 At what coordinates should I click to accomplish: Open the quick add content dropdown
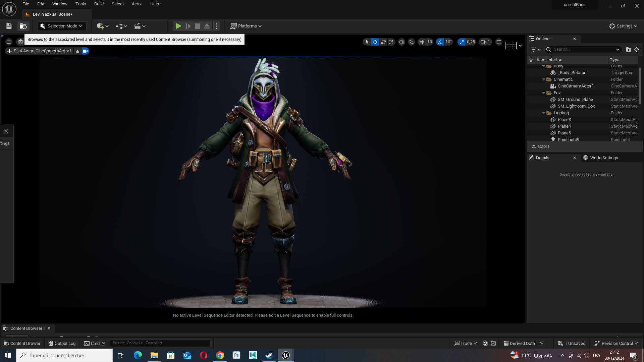(103, 26)
